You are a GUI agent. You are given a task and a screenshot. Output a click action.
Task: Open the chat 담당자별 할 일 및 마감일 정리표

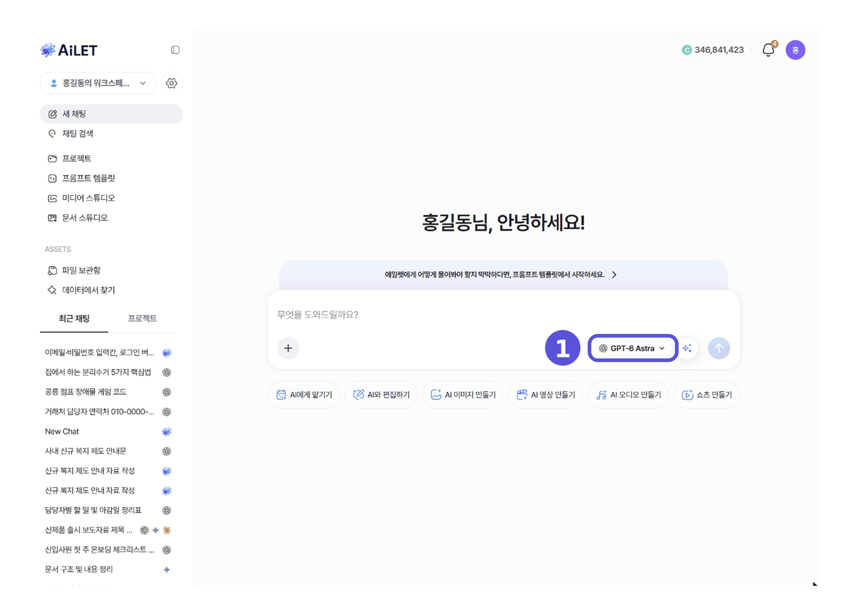coord(109,511)
